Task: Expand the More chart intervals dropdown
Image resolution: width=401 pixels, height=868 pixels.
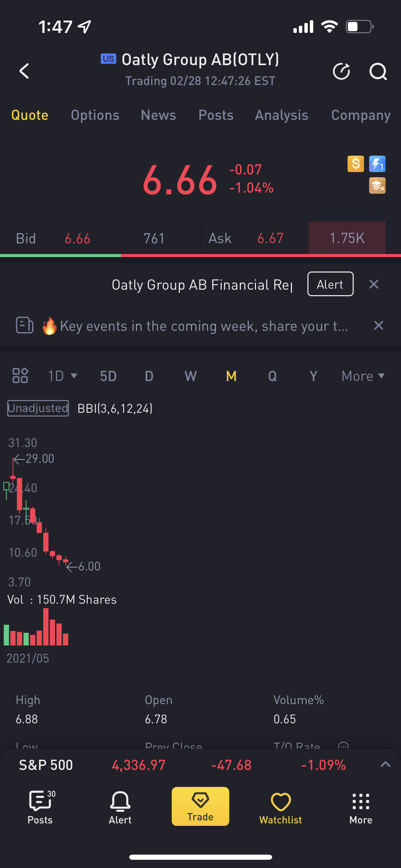Action: pos(363,376)
